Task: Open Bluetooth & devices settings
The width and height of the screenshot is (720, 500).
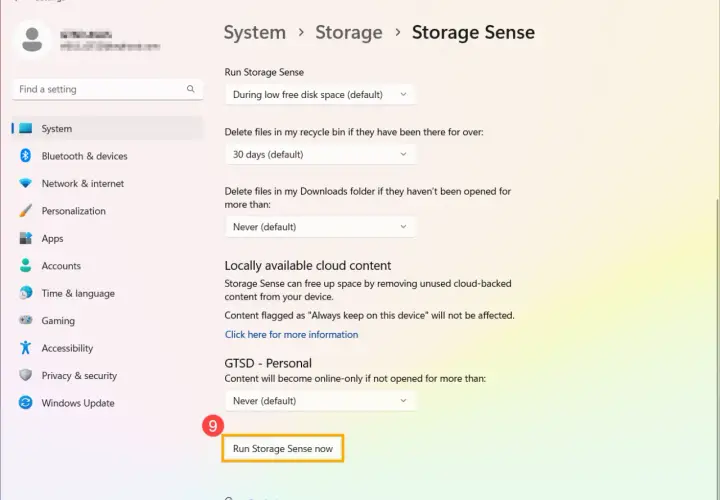Action: point(107,156)
